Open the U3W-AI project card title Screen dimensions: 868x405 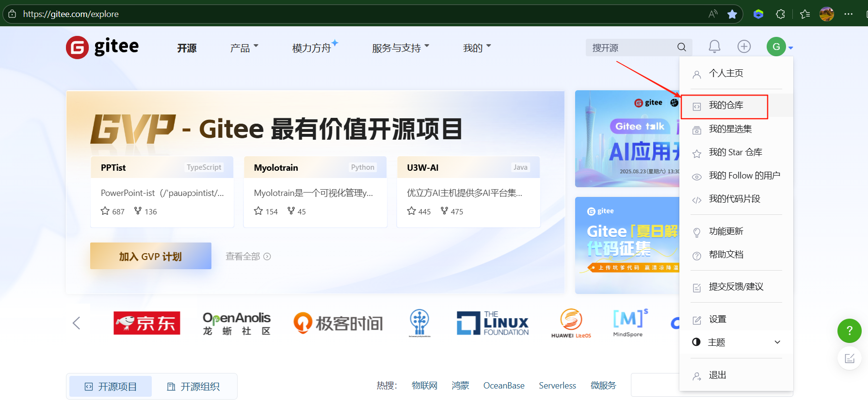(423, 168)
